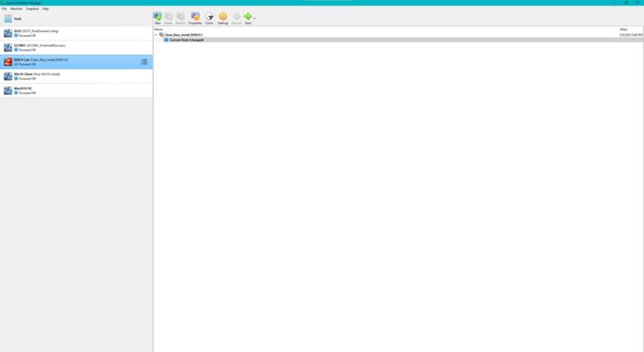Image resolution: width=644 pixels, height=352 pixels.
Task: Open the tools menu icon on selected VM
Action: click(145, 62)
